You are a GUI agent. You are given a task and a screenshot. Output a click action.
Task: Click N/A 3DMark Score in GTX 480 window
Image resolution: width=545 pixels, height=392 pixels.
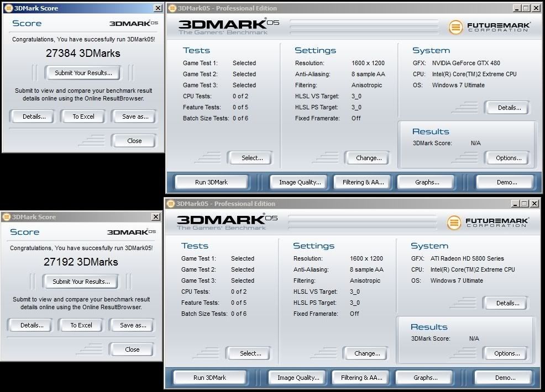coord(475,143)
